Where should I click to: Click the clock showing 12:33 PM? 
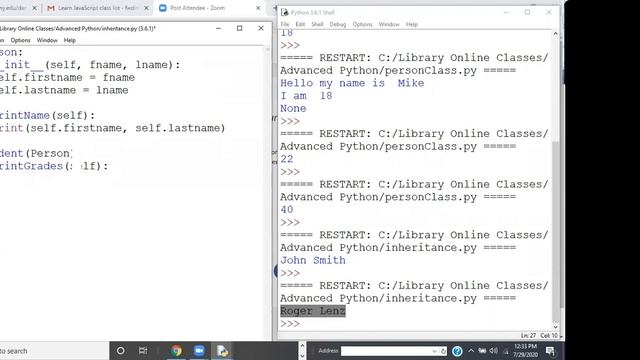526,347
